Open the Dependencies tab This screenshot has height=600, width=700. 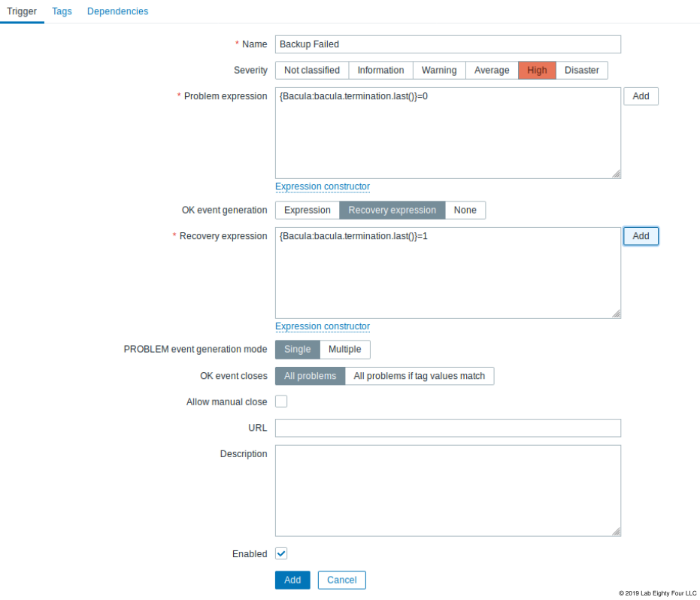[117, 11]
